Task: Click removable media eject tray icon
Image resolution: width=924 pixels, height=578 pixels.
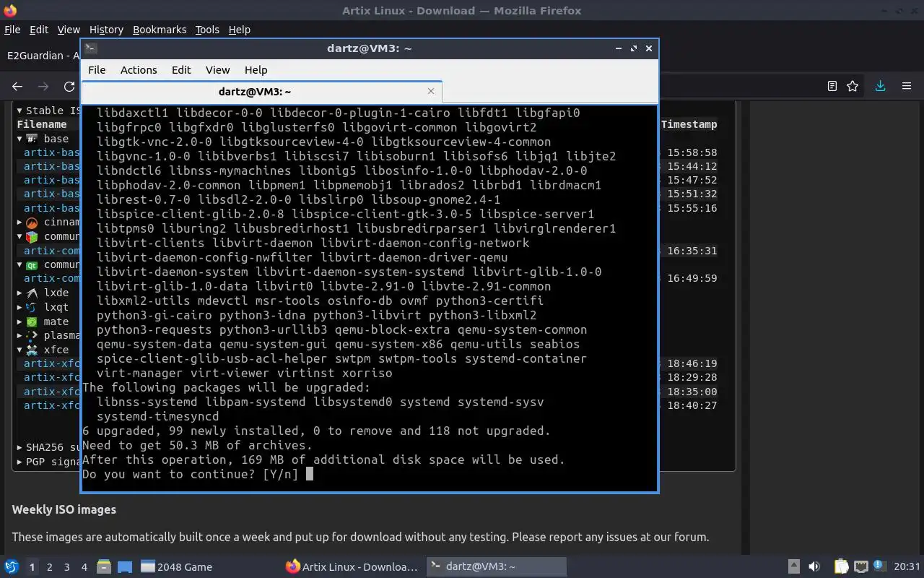Action: pyautogui.click(x=794, y=566)
